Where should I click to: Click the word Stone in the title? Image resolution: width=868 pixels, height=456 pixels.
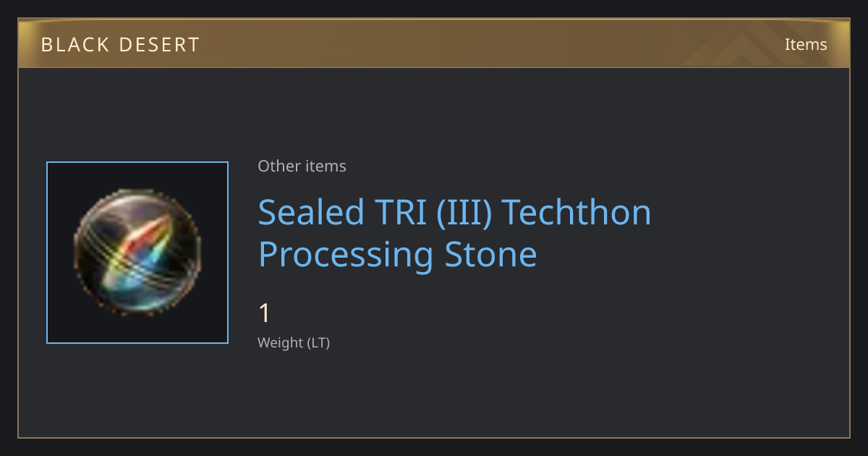pos(490,255)
